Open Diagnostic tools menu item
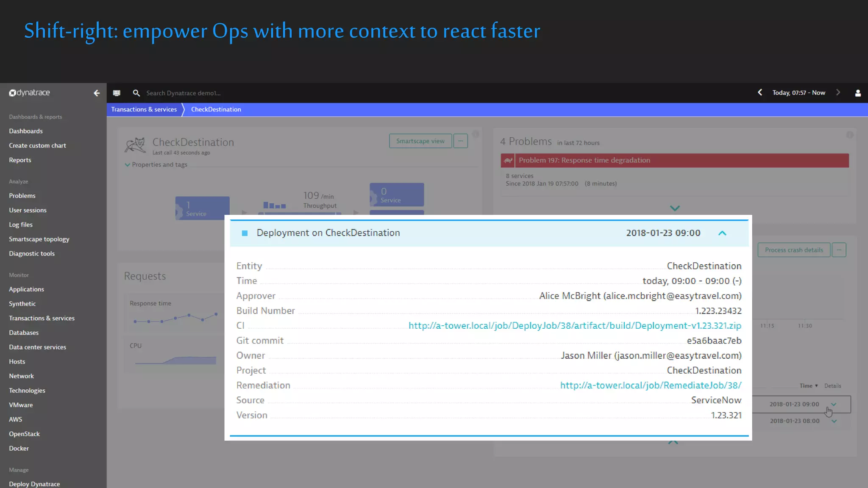868x488 pixels. (32, 254)
